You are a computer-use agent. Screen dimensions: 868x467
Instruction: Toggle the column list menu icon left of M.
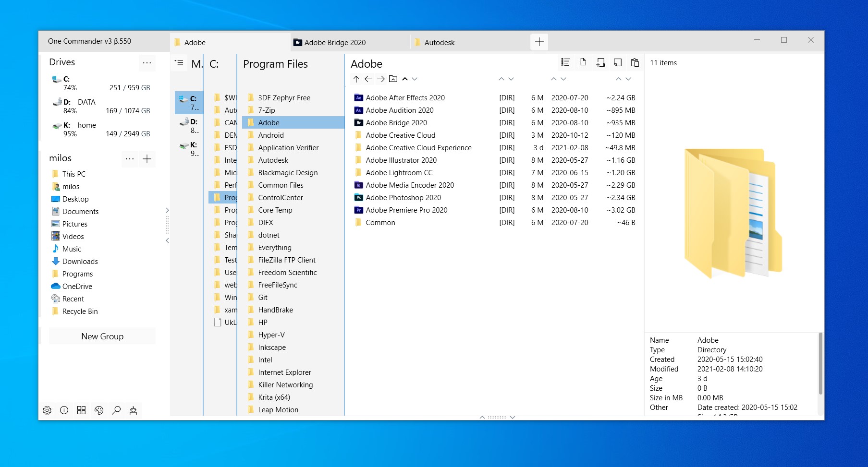point(179,63)
